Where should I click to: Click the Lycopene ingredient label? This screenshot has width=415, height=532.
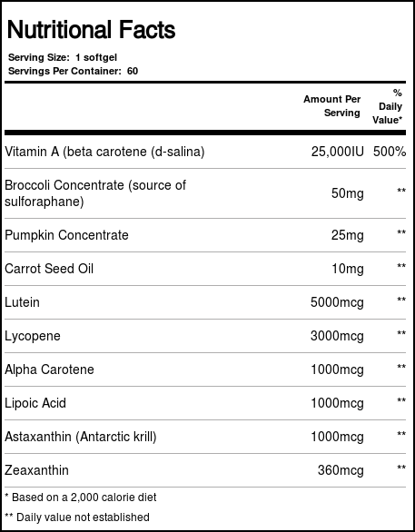pyautogui.click(x=33, y=336)
